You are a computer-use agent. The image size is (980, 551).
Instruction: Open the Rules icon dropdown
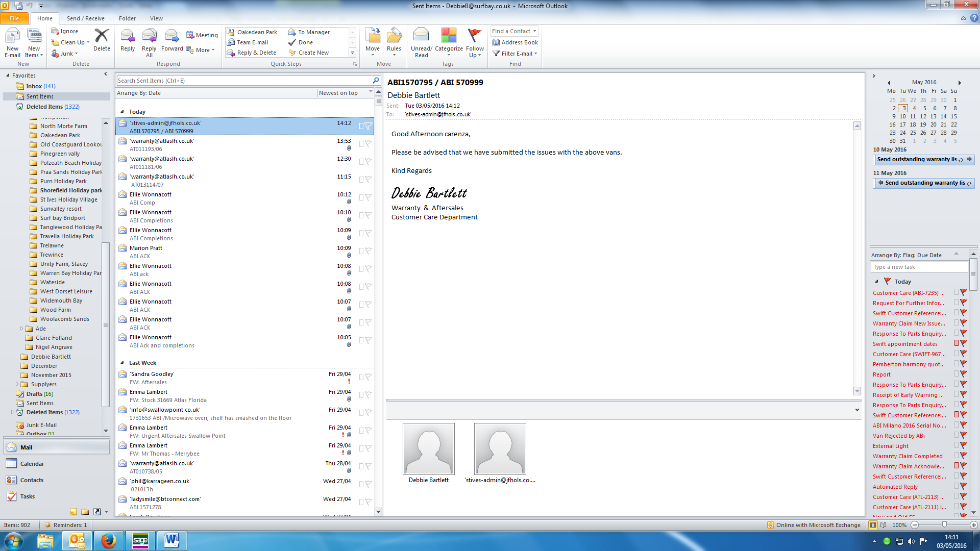click(x=394, y=37)
